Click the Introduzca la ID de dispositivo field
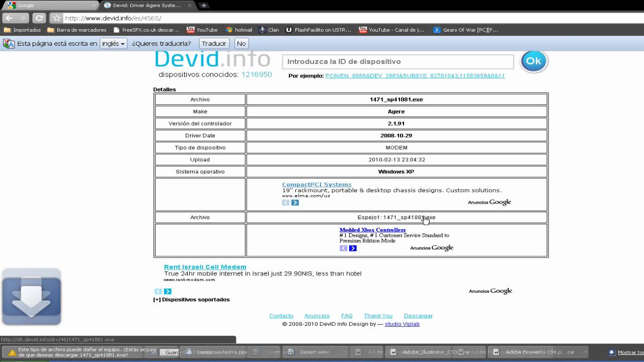 (397, 62)
